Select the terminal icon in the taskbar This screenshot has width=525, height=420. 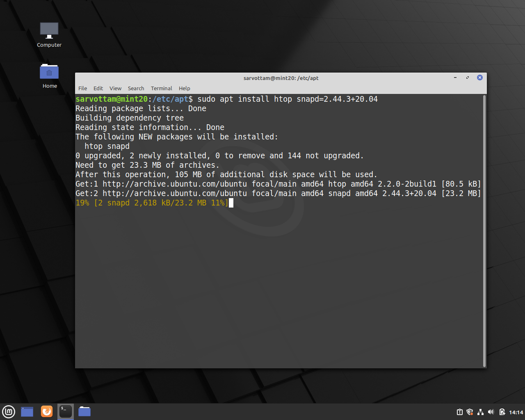pyautogui.click(x=65, y=411)
